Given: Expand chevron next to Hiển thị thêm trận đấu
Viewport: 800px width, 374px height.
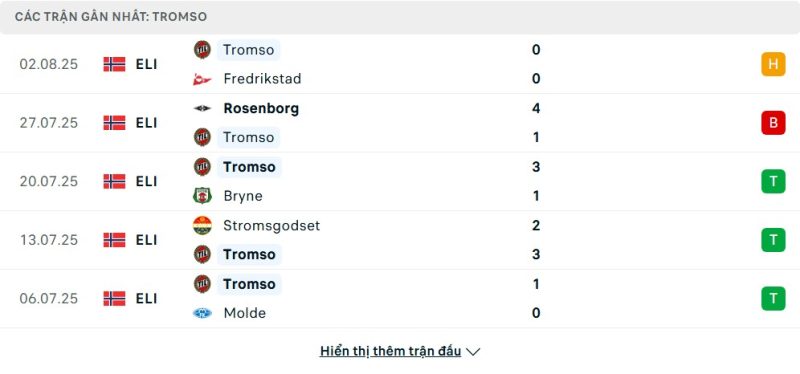Looking at the screenshot, I should (x=473, y=352).
